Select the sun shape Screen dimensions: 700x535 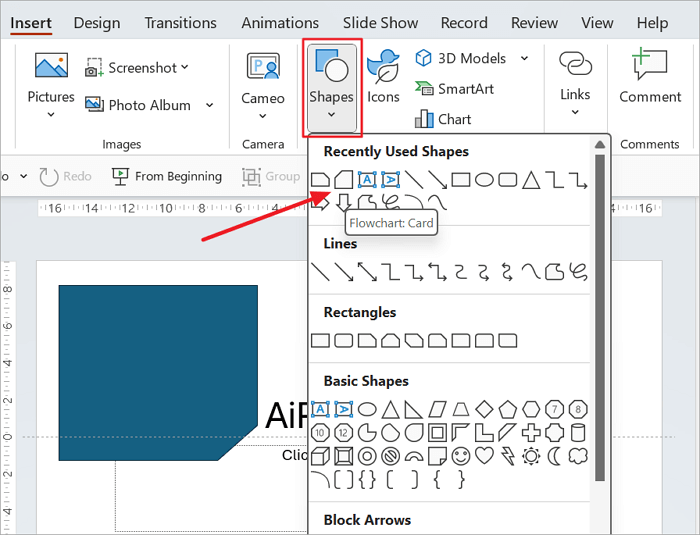(531, 456)
